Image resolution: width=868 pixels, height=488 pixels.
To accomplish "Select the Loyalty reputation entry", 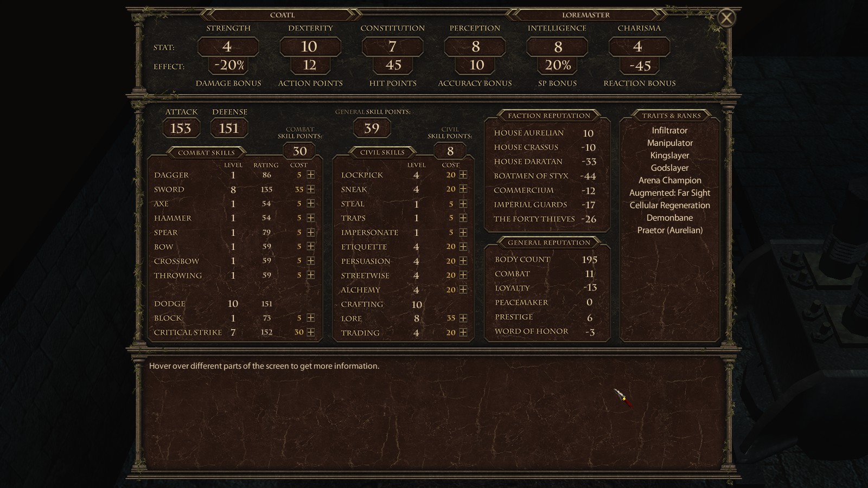I will point(546,288).
